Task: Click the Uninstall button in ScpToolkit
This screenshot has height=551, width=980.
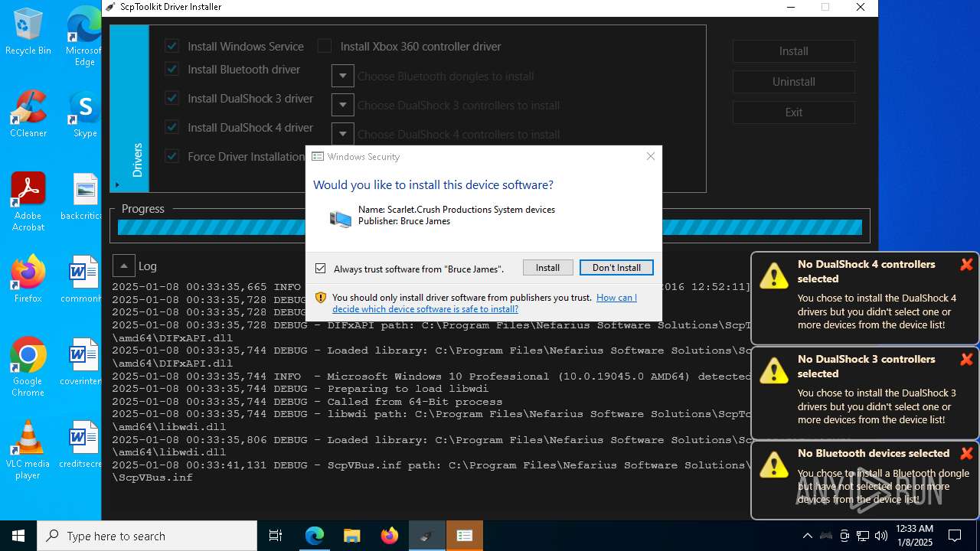Action: pyautogui.click(x=794, y=81)
